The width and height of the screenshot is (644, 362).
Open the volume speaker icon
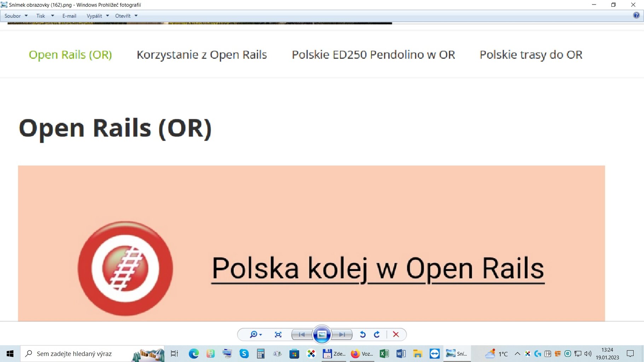pyautogui.click(x=588, y=354)
